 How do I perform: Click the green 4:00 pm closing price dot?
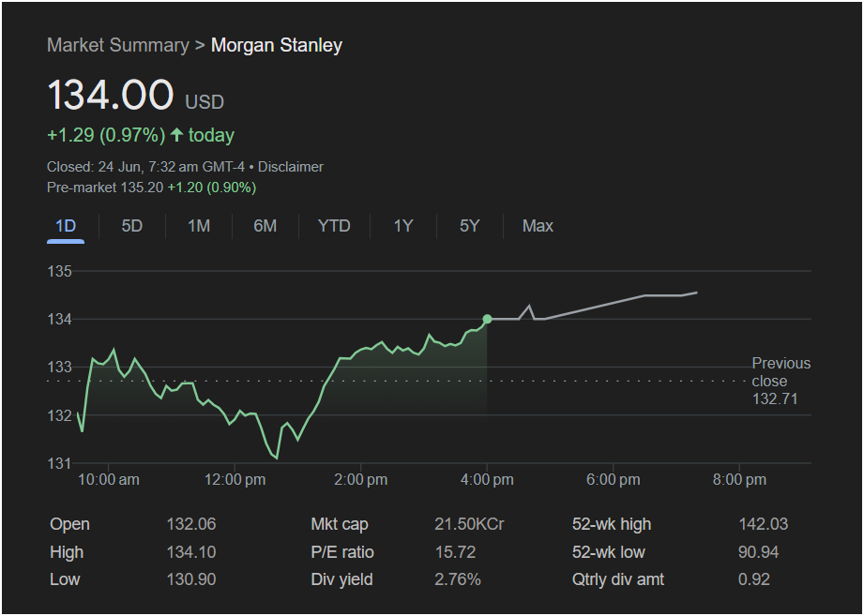tap(487, 320)
